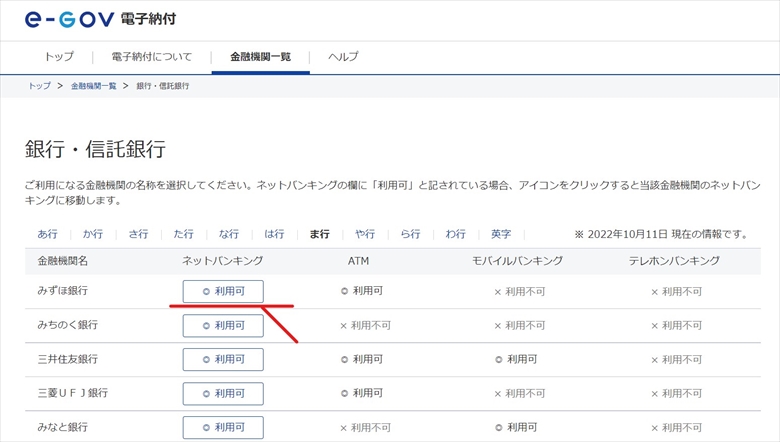780x442 pixels.
Task: Jump to the な行 bank index
Action: [x=229, y=234]
